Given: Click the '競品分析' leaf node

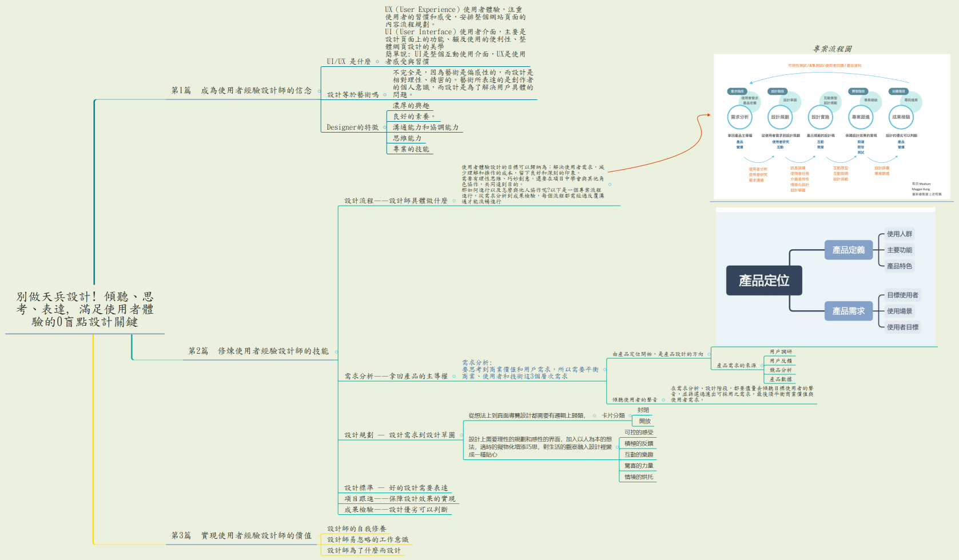Looking at the screenshot, I should click(x=781, y=370).
